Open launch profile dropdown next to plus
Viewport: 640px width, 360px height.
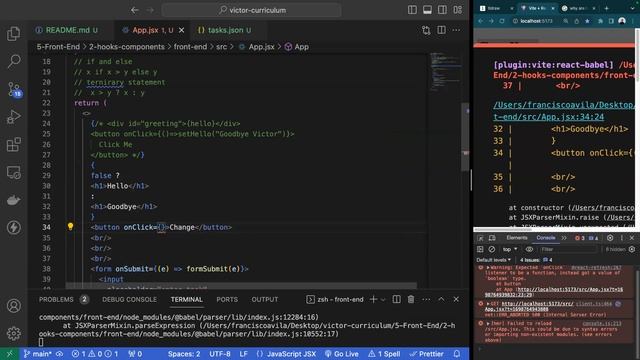pos(383,300)
